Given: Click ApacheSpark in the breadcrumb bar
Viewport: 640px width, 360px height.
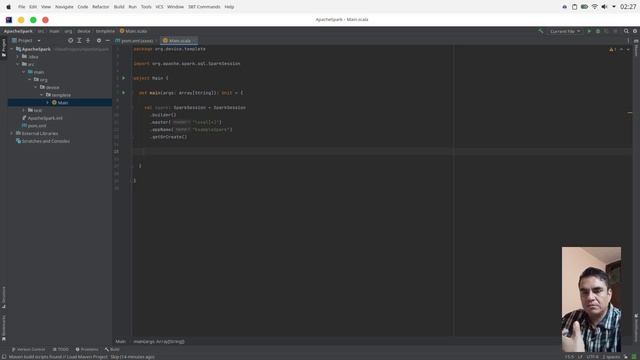Looking at the screenshot, I should [x=18, y=31].
